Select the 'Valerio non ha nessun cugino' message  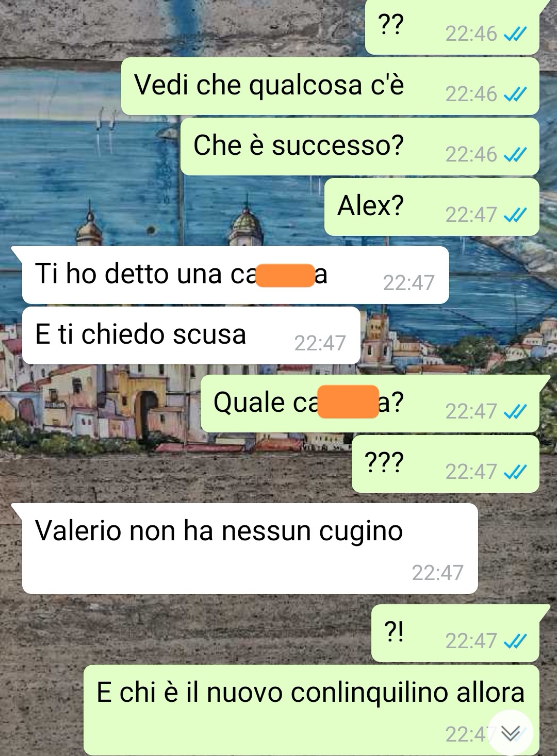pos(250,549)
